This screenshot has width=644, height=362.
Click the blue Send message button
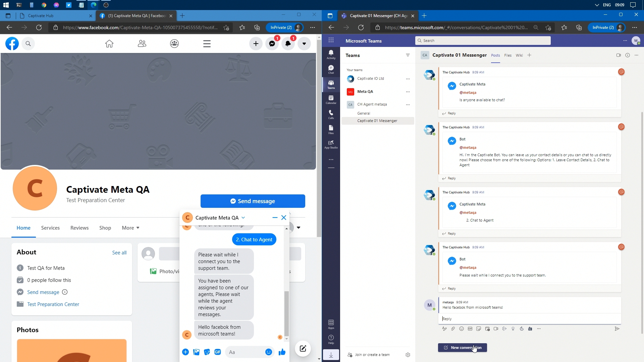(253, 201)
